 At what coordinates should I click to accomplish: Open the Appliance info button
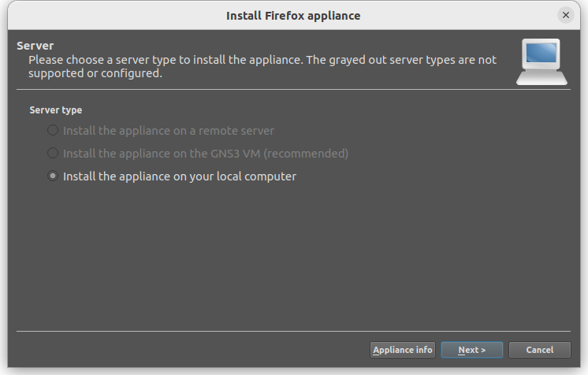[402, 350]
